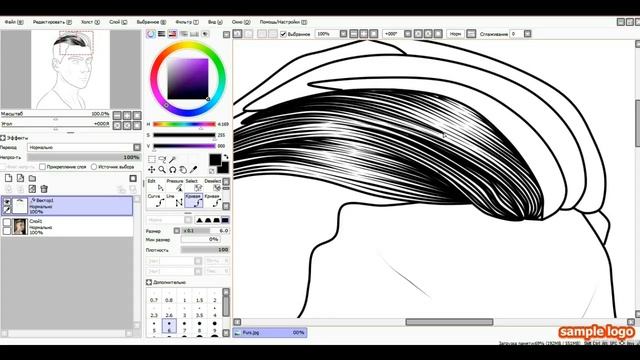The image size is (640, 360).
Task: Create a new vector (linework) layer
Action: coord(20,178)
